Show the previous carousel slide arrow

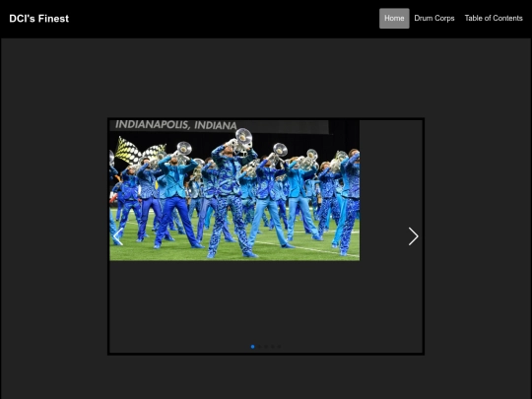click(118, 236)
